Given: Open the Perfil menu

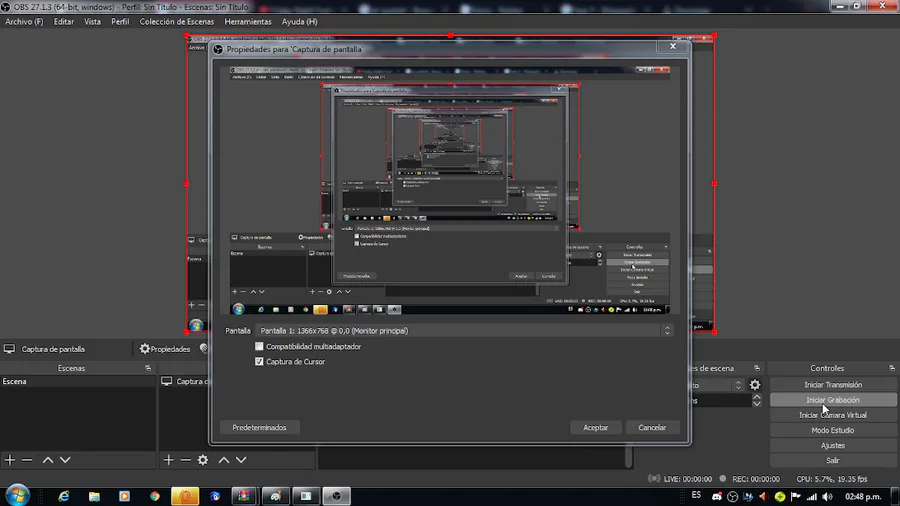Looking at the screenshot, I should [x=120, y=22].
